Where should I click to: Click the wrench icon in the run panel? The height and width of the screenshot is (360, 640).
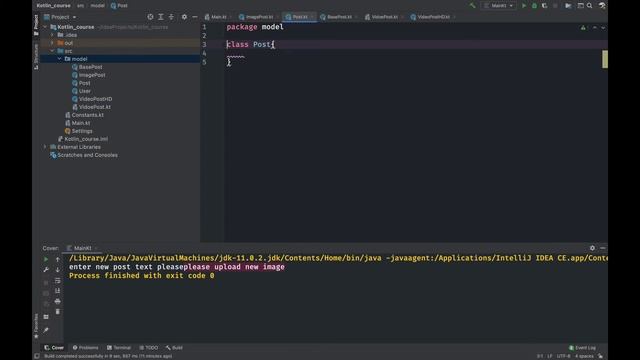click(x=46, y=270)
